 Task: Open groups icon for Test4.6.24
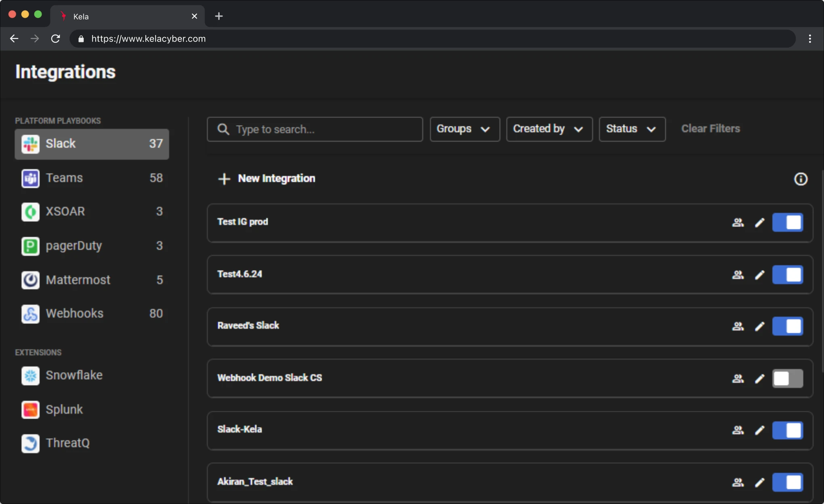pos(738,275)
